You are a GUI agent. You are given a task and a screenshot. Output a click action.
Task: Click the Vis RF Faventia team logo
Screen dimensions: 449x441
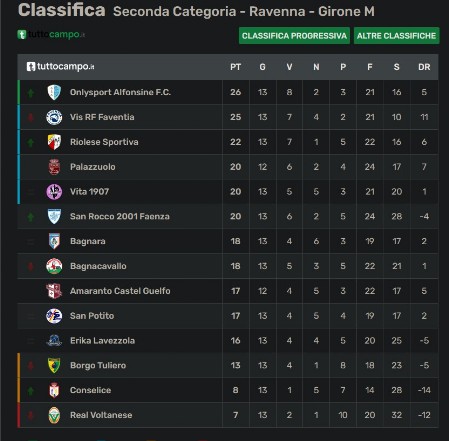click(x=54, y=117)
